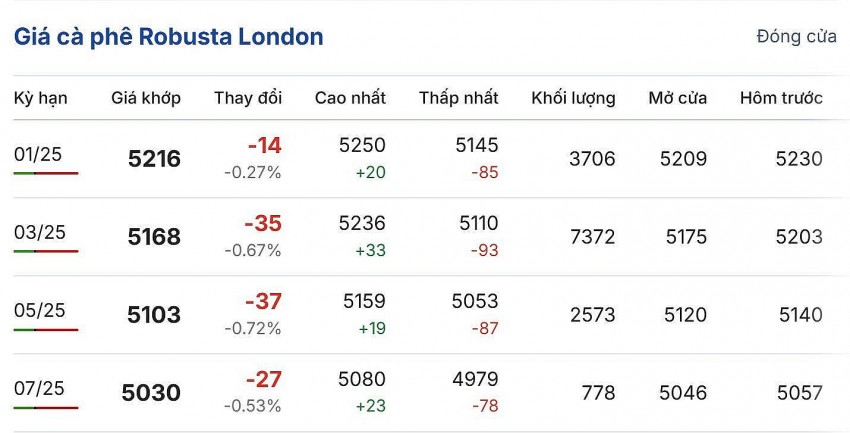Click the Thay đổi column header

[248, 98]
